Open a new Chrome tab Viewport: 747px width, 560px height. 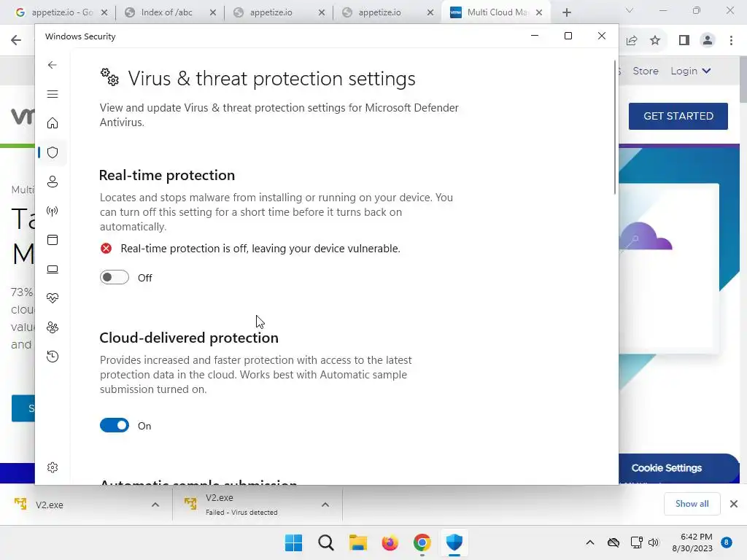(566, 13)
